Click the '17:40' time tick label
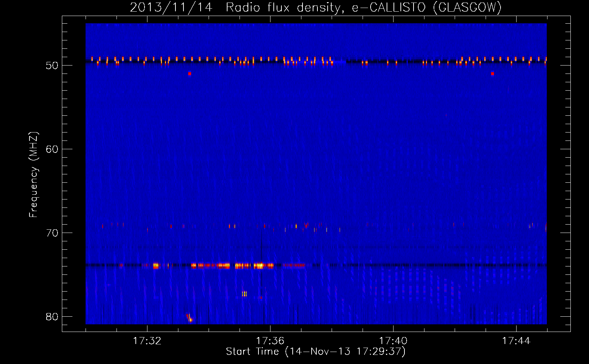 (393, 341)
